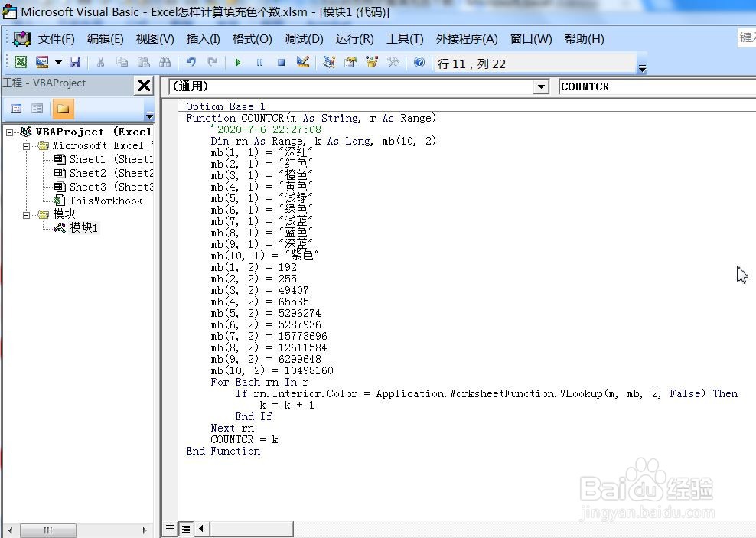Open the 格式(O) menu

pyautogui.click(x=253, y=39)
